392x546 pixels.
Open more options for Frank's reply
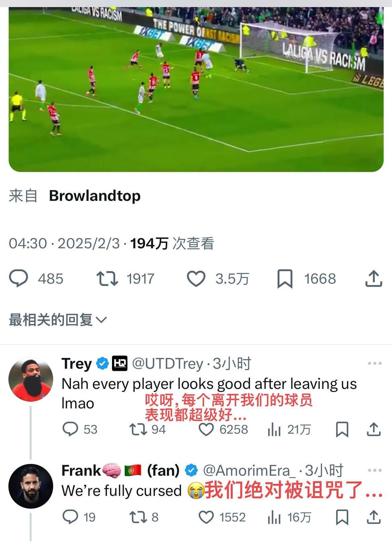(375, 470)
